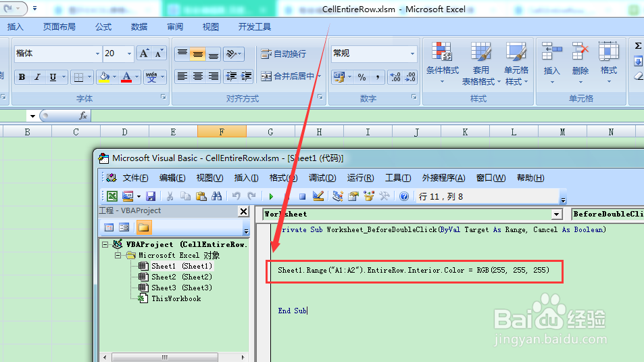Open Find with the binoculars icon
Image resolution: width=644 pixels, height=362 pixels.
tap(216, 196)
